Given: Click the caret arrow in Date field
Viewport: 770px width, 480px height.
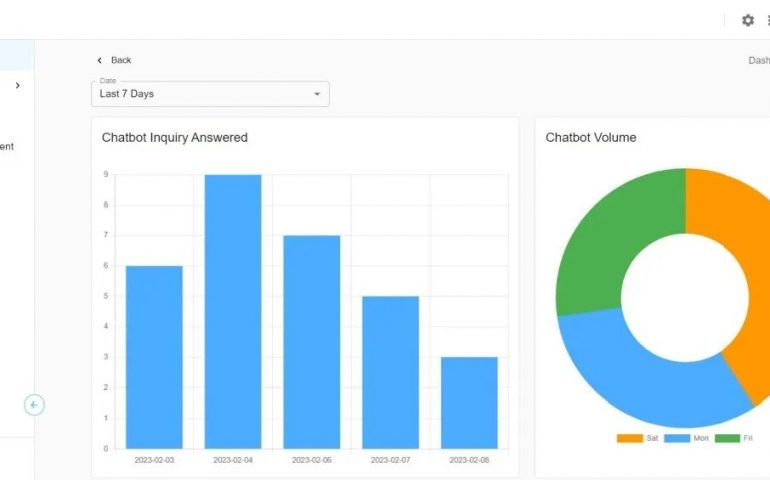Looking at the screenshot, I should [317, 94].
